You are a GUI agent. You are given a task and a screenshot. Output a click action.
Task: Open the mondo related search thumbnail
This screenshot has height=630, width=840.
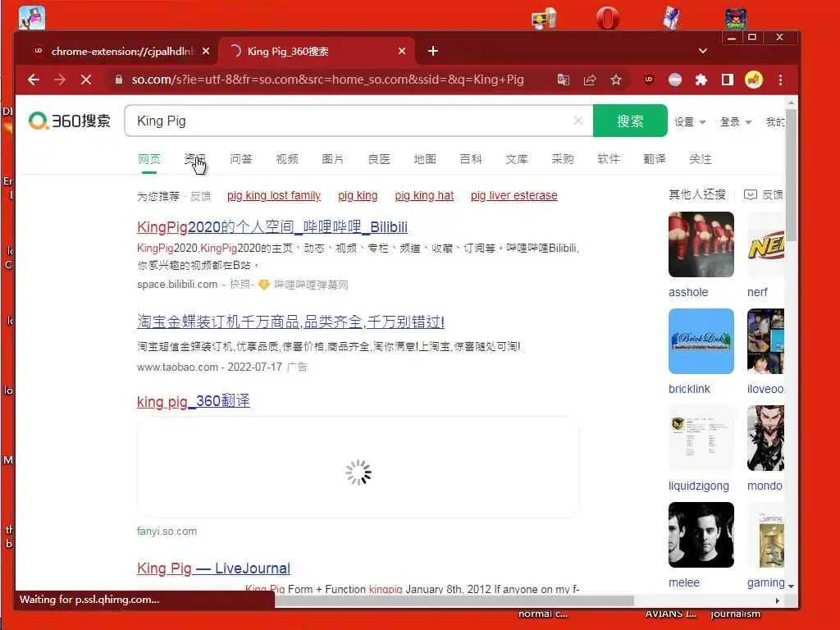[765, 438]
